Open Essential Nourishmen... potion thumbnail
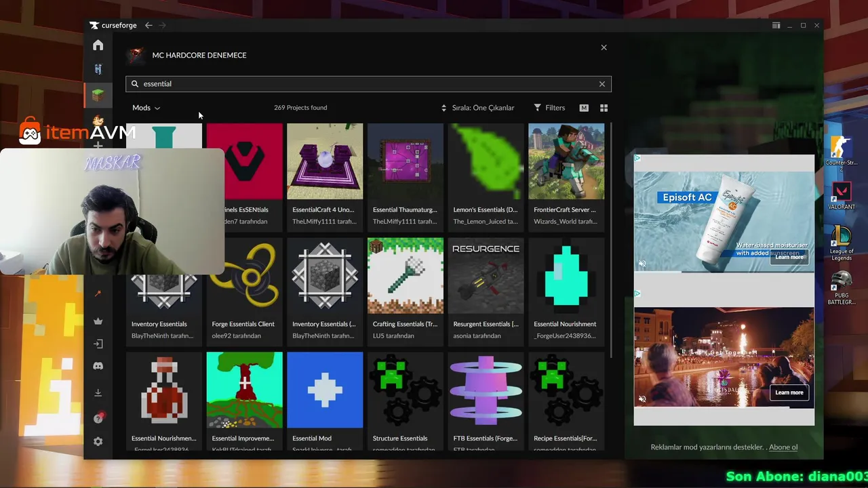This screenshot has height=488, width=868. pyautogui.click(x=164, y=390)
